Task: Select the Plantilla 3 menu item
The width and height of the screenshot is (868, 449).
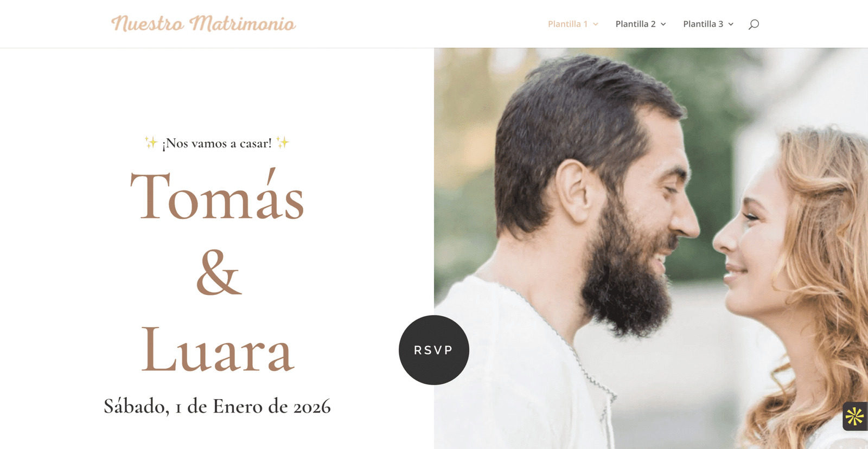Action: point(703,24)
